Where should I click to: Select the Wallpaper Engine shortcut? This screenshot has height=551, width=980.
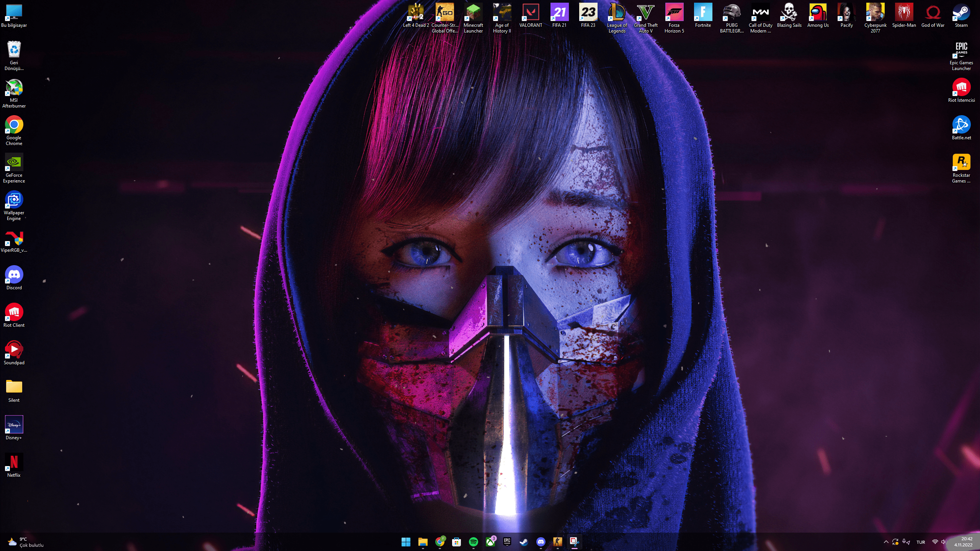click(x=14, y=206)
